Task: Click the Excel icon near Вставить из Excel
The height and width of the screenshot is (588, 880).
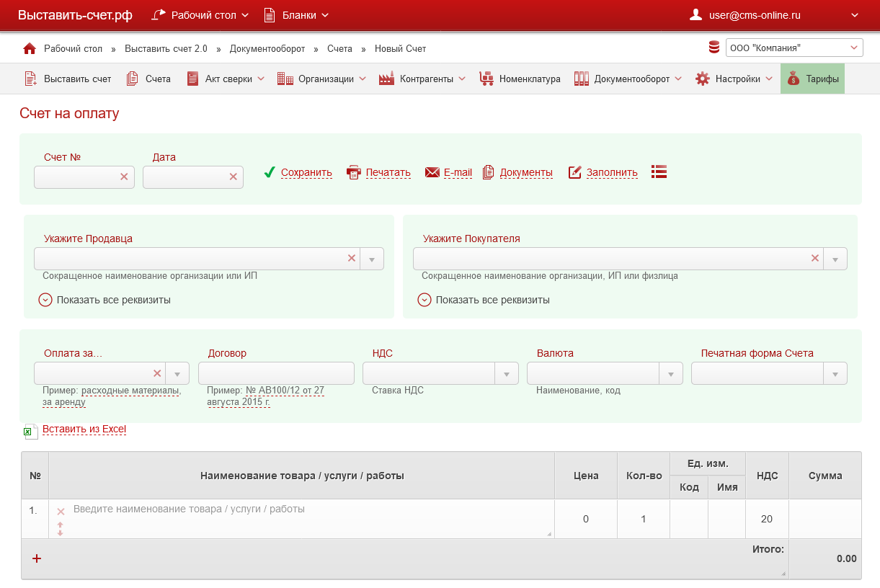Action: 30,431
